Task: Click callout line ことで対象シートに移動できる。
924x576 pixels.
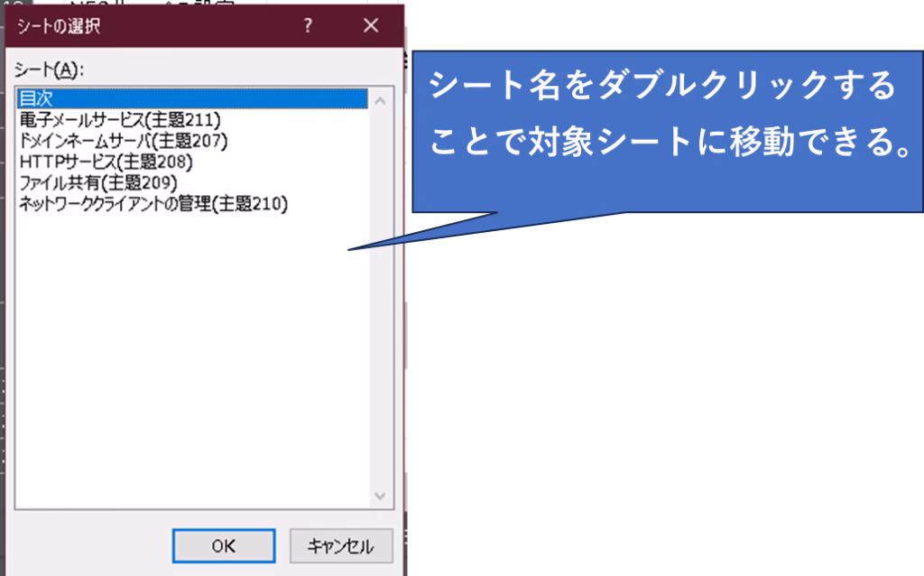Action: [668, 143]
